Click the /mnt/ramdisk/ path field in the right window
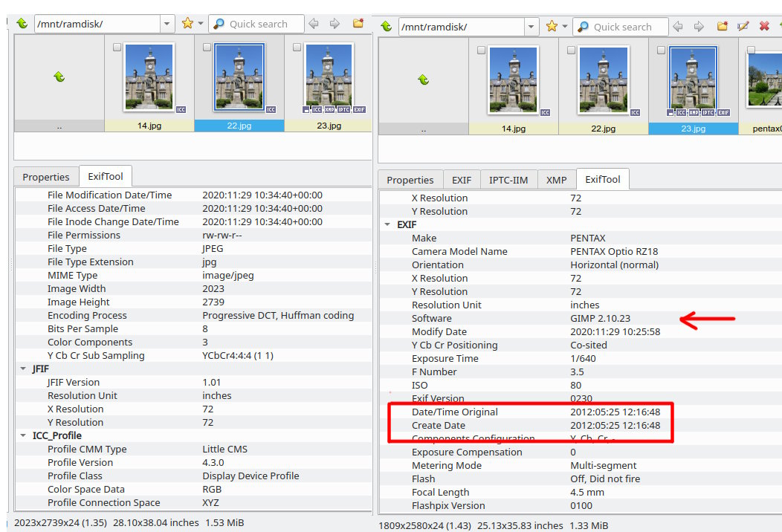Screen dimensions: 782x532 [x=462, y=27]
